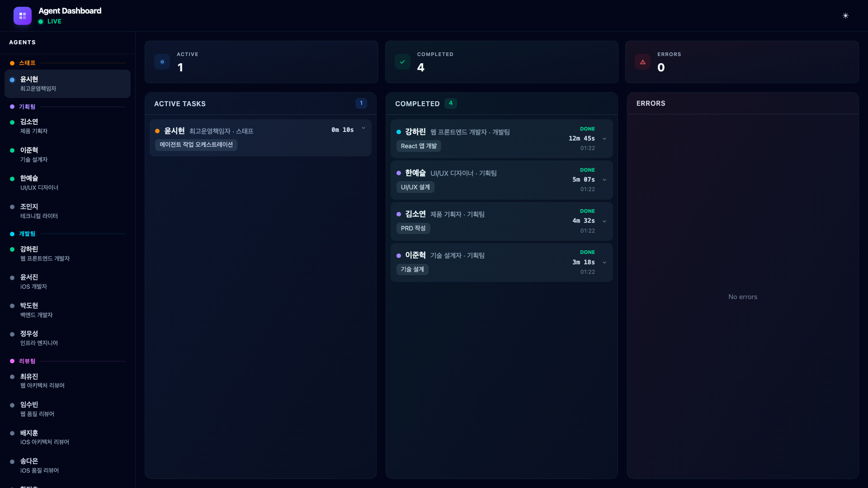868x488 pixels.
Task: Click the orange status dot beside 스태프
Action: (12, 63)
